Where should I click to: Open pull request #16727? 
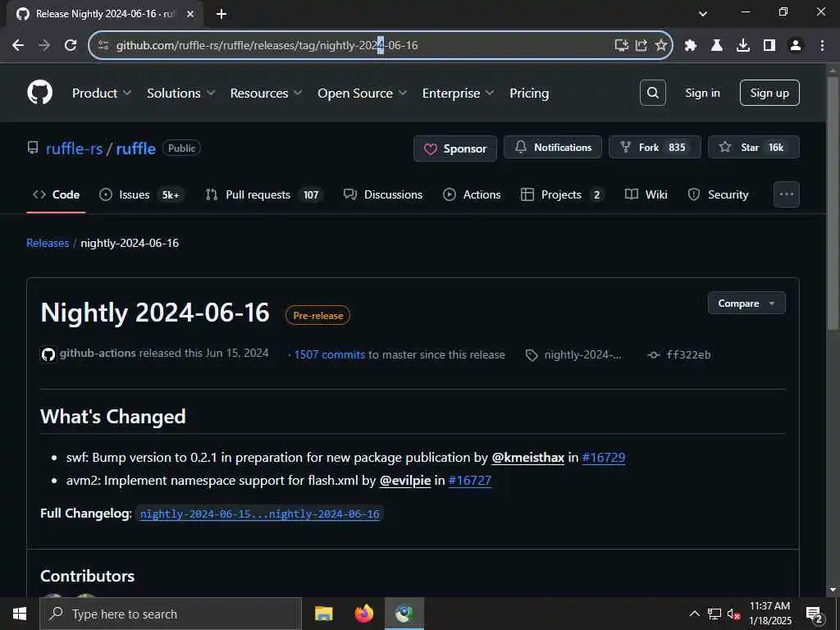coord(470,481)
